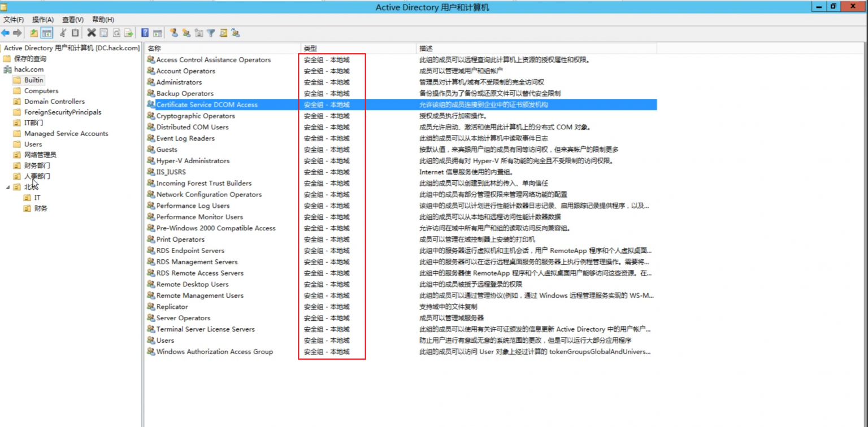
Task: Select the Users container in tree
Action: click(x=33, y=144)
